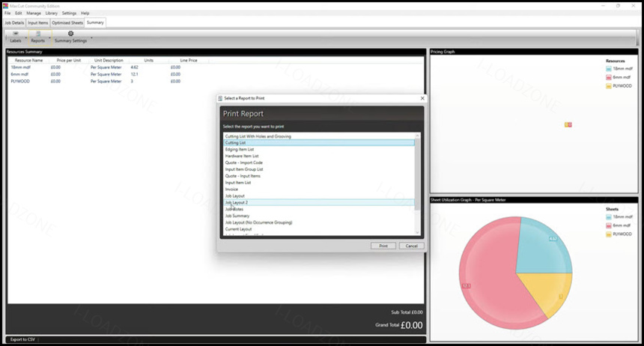Click the report list scroll up arrow
Screen dimensions: 644x346
417,136
